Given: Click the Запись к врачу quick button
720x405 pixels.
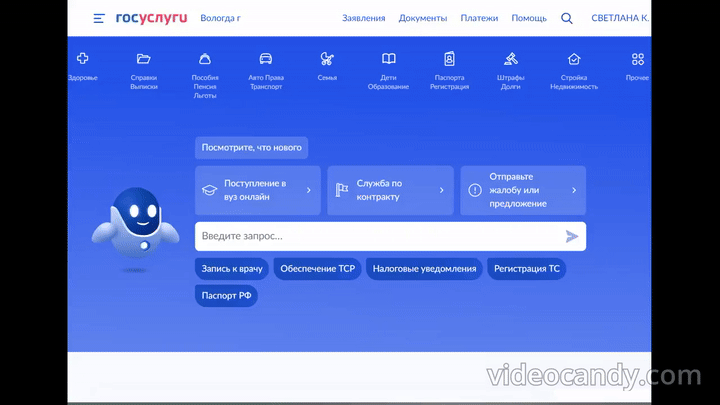Looking at the screenshot, I should click(231, 269).
